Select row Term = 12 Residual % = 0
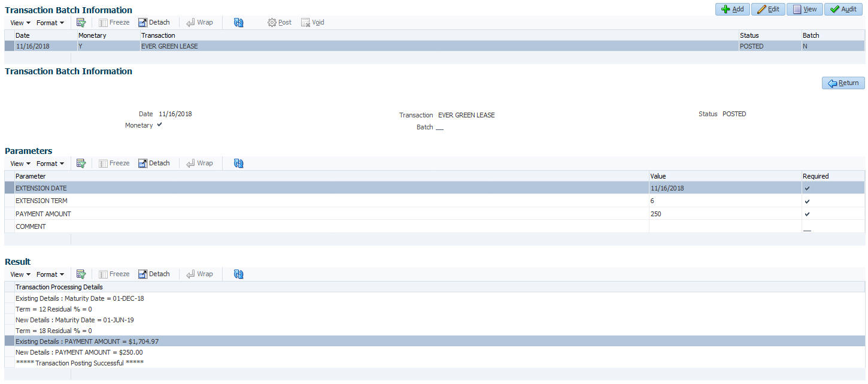The width and height of the screenshot is (868, 384). [x=435, y=309]
